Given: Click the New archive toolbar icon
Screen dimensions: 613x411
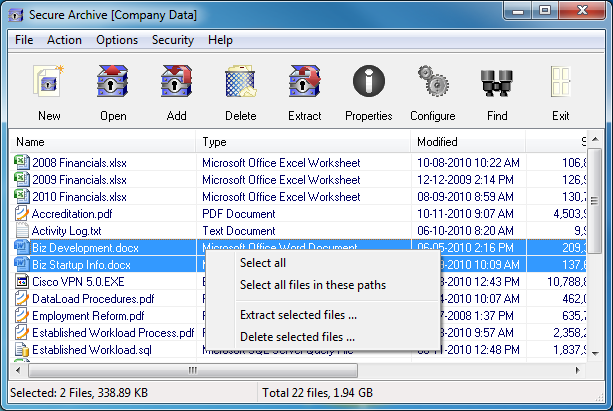Looking at the screenshot, I should [x=49, y=83].
